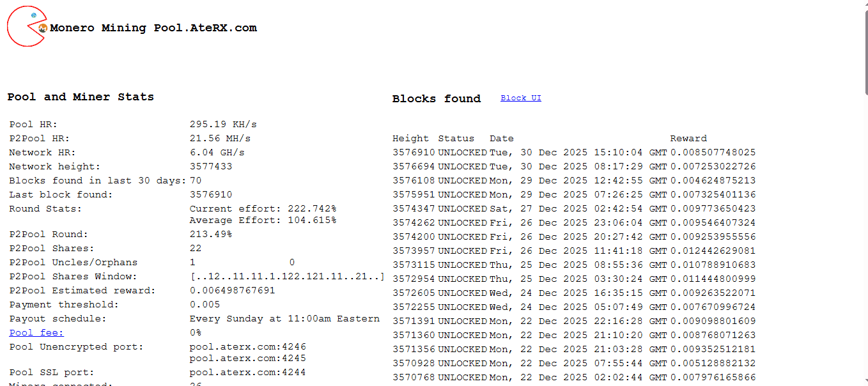Click reward value 0.012442629081

tap(713, 251)
